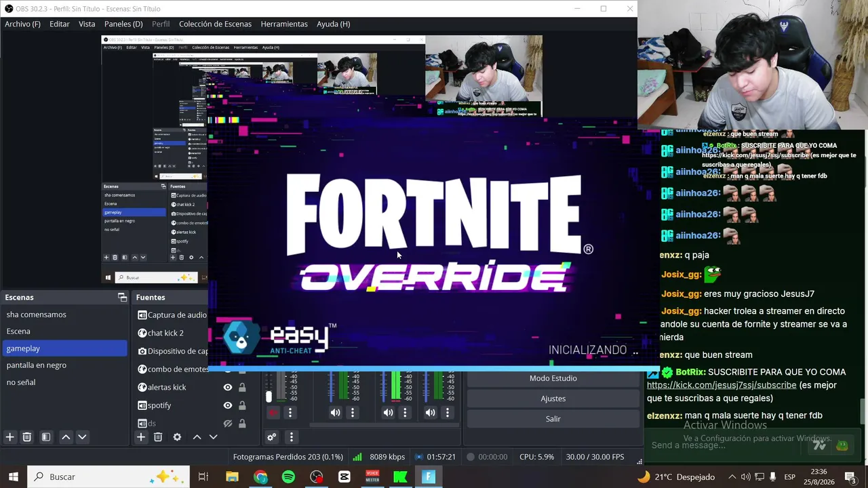Delete the selected scene with trash icon
This screenshot has height=488, width=868.
(x=27, y=437)
